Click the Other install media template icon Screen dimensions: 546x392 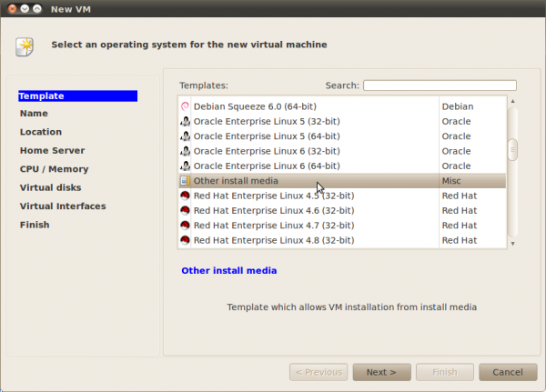click(x=185, y=181)
